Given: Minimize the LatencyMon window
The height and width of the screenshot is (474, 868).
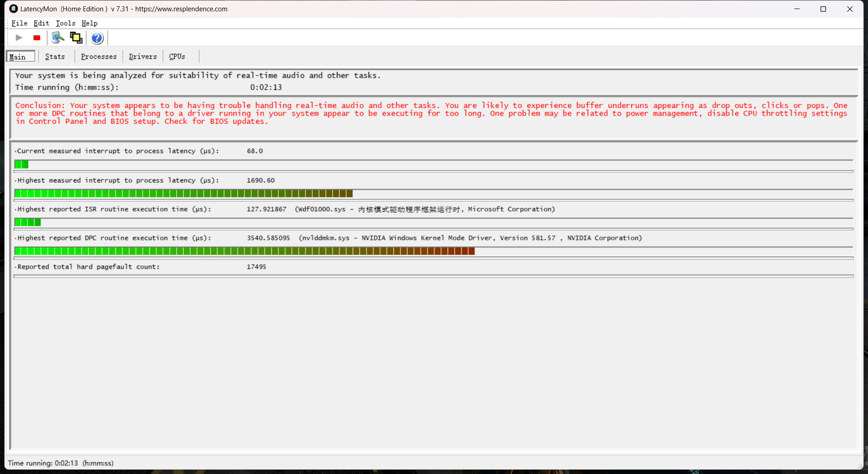Looking at the screenshot, I should (x=797, y=9).
